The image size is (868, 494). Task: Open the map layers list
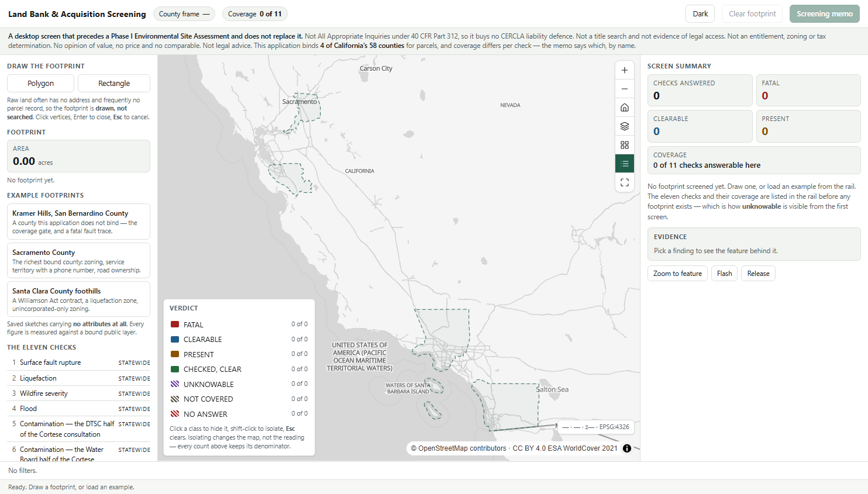(625, 126)
